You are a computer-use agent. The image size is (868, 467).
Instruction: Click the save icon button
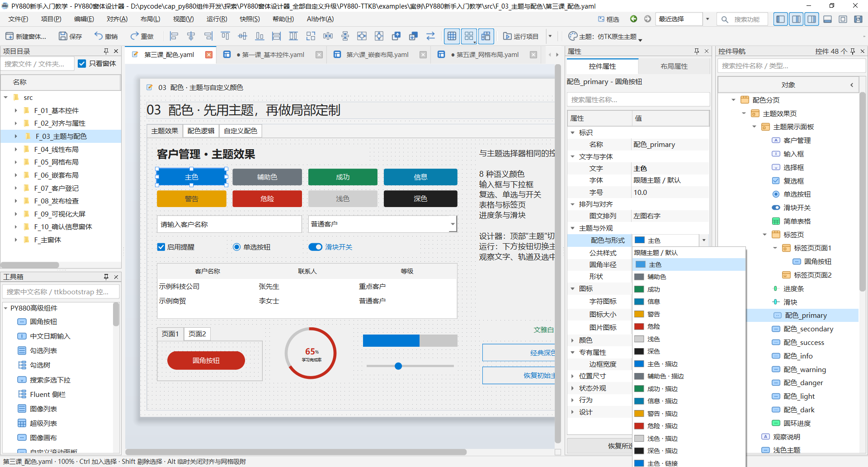point(71,36)
